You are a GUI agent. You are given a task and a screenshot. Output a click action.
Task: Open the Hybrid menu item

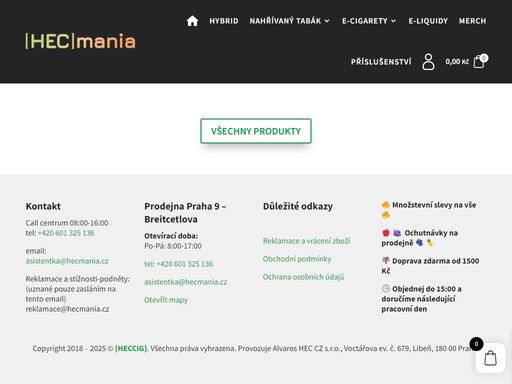(x=224, y=21)
